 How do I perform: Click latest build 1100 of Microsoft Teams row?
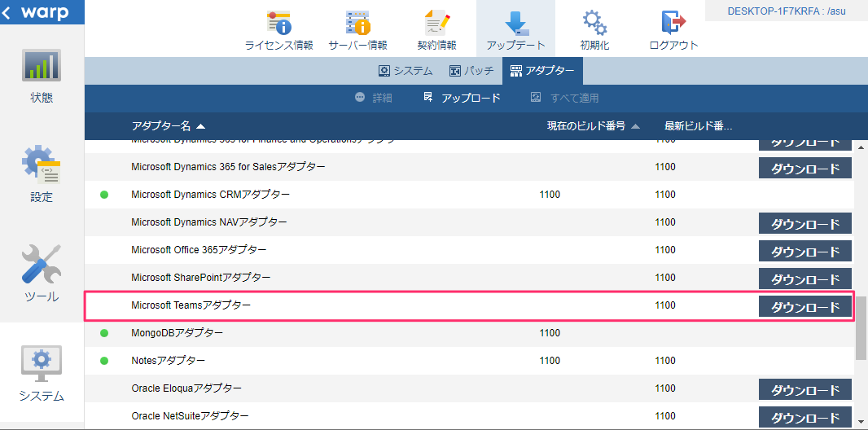(x=664, y=305)
